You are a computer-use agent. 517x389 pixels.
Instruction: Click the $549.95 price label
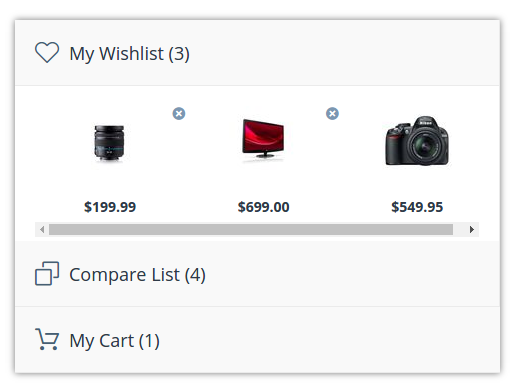pos(417,207)
